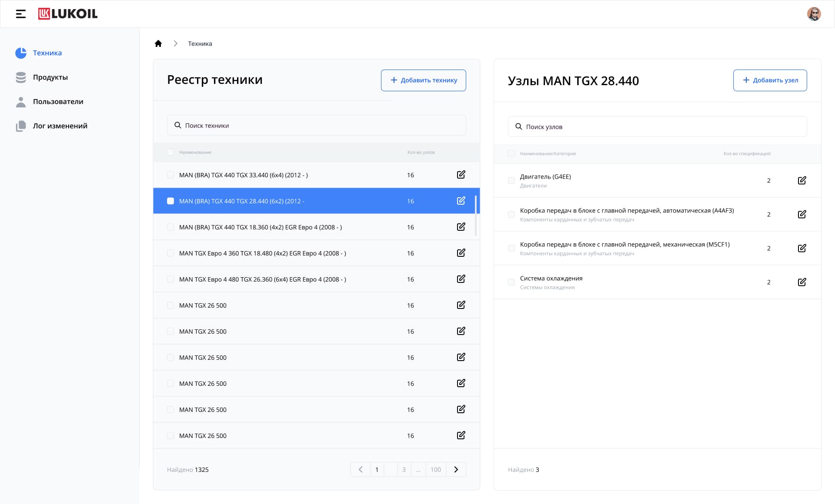Viewport: 835px width, 504px height.
Task: Check the TGX 33.440 (6x4) row checkbox
Action: 170,175
